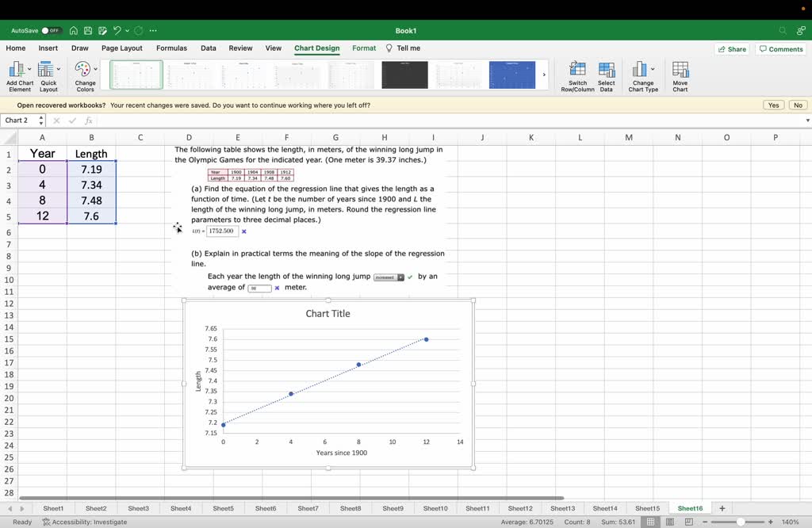Screen dimensions: 812x528
Task: Open the Change Colors palette
Action: pos(85,76)
